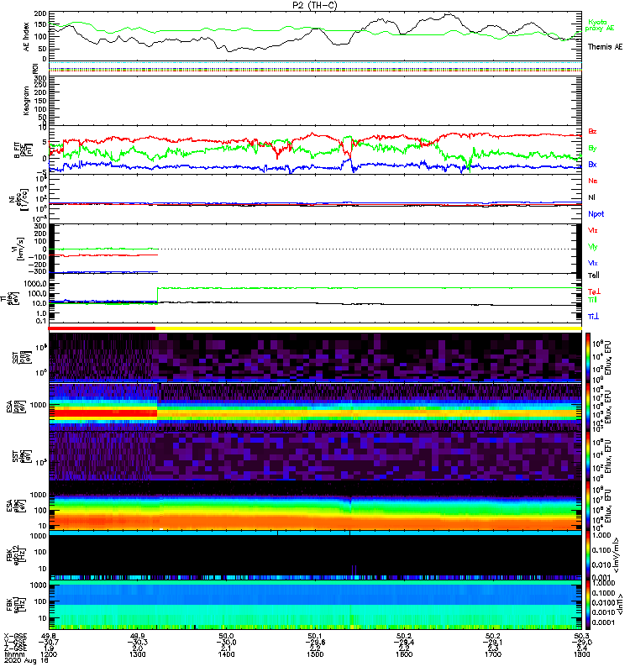The width and height of the screenshot is (630, 672).
Task: Click the 1200 time tick label
Action: coord(49,654)
